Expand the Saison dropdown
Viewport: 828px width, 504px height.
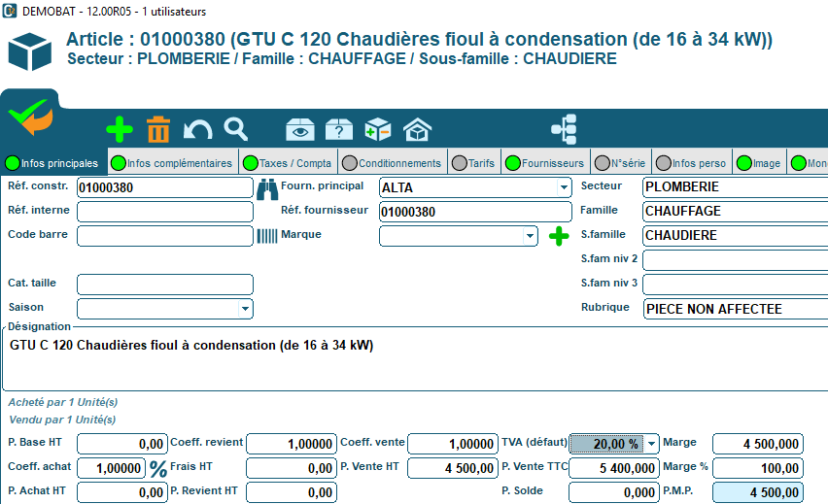(x=245, y=309)
